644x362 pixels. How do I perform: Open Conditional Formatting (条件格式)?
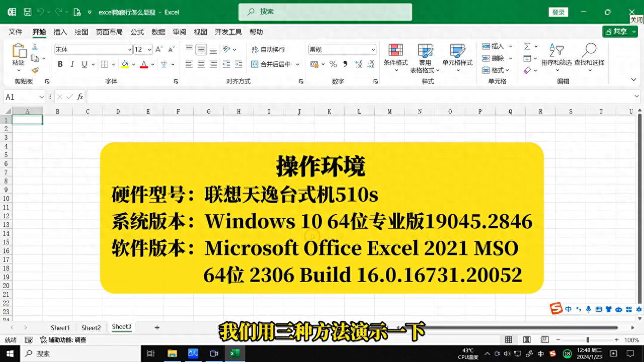(396, 58)
